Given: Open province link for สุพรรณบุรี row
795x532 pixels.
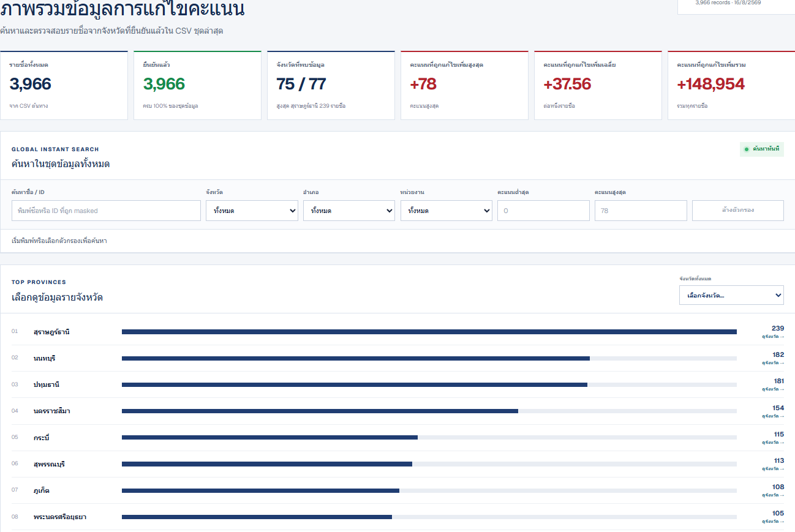Looking at the screenshot, I should 773,469.
